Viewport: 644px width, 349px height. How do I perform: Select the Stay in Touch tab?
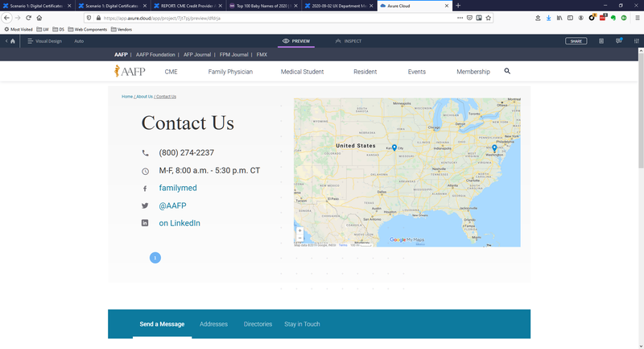[302, 324]
